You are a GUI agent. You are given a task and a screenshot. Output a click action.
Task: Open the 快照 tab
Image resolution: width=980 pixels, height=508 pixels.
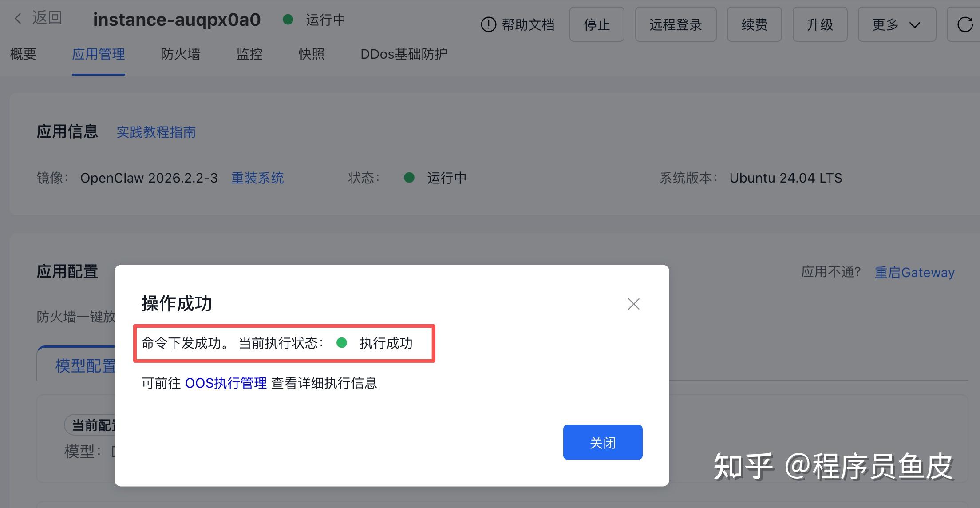click(311, 54)
